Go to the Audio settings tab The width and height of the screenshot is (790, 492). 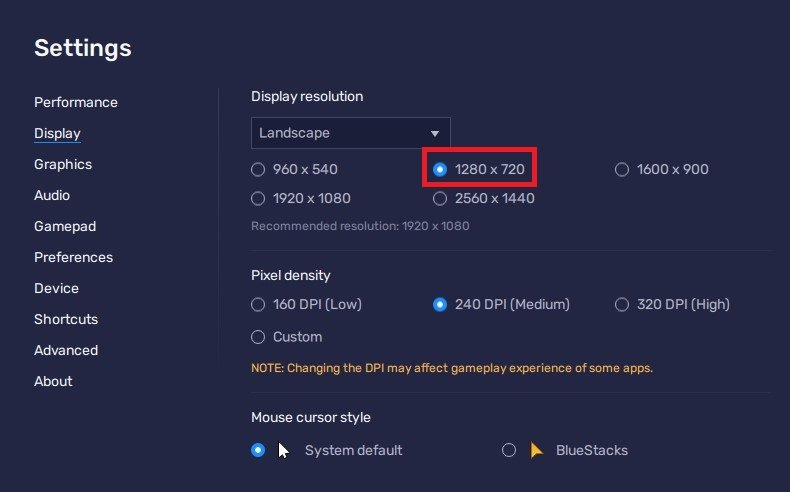click(52, 195)
